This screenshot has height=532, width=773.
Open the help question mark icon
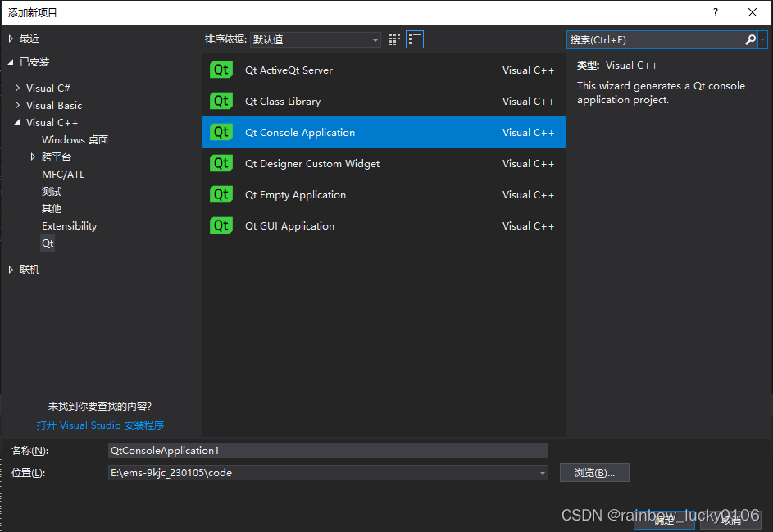click(x=715, y=12)
